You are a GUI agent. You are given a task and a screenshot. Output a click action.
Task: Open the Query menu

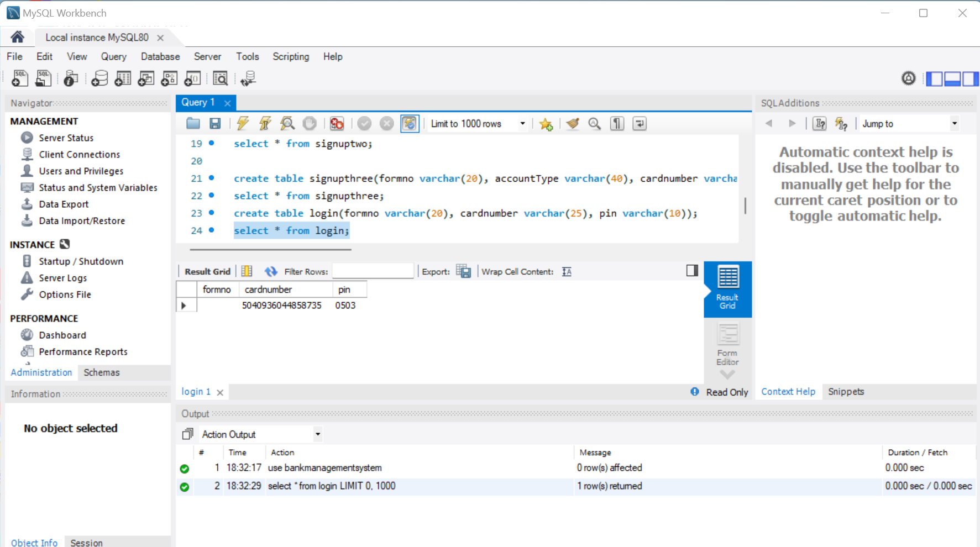pos(113,56)
